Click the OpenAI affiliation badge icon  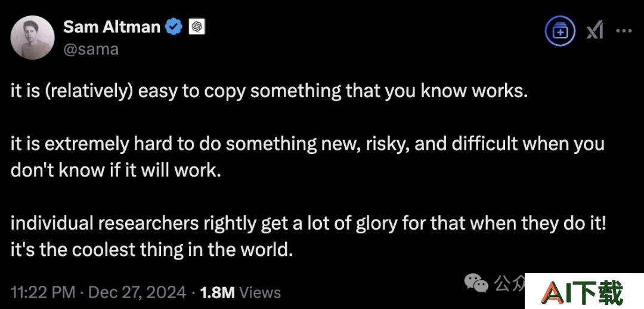coord(197,27)
